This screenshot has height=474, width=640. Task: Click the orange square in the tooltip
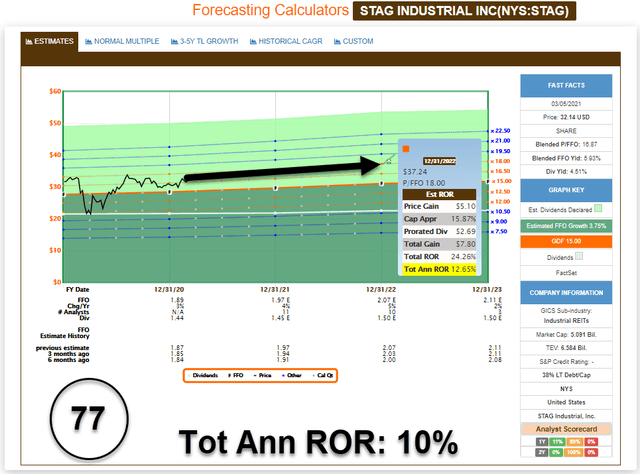406,149
